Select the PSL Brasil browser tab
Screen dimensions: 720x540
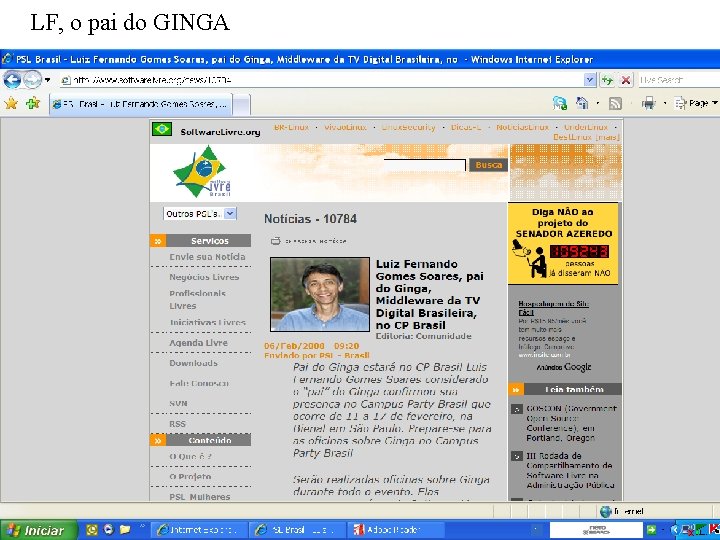[x=141, y=104]
